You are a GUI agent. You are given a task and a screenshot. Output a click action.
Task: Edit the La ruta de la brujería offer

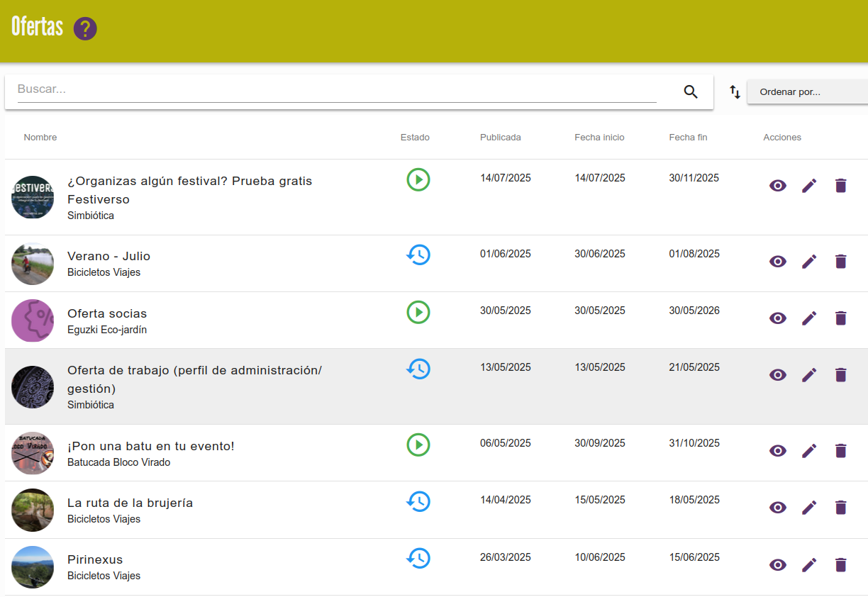tap(809, 507)
